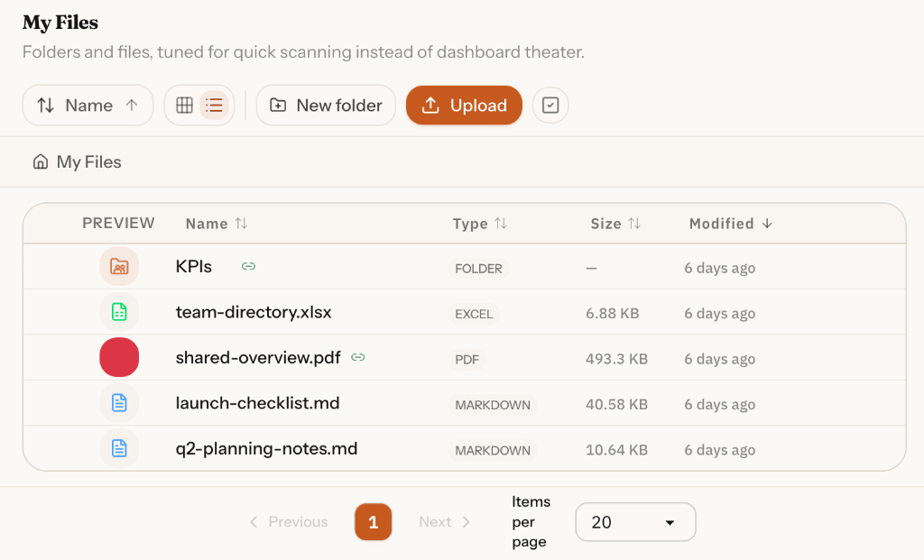Click the EXCEL type badge
This screenshot has height=560, width=924.
(x=474, y=314)
